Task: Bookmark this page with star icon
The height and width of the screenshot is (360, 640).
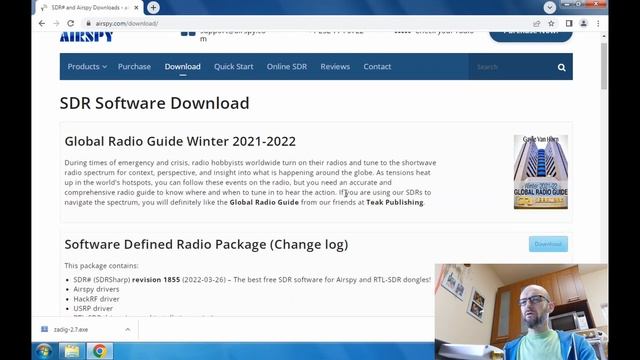Action: pyautogui.click(x=551, y=23)
